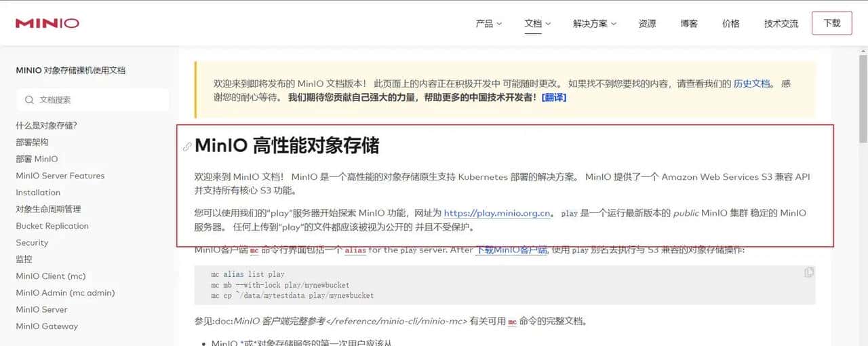This screenshot has width=868, height=346.
Task: Click the 下载MinIO客户端 link
Action: tap(511, 250)
